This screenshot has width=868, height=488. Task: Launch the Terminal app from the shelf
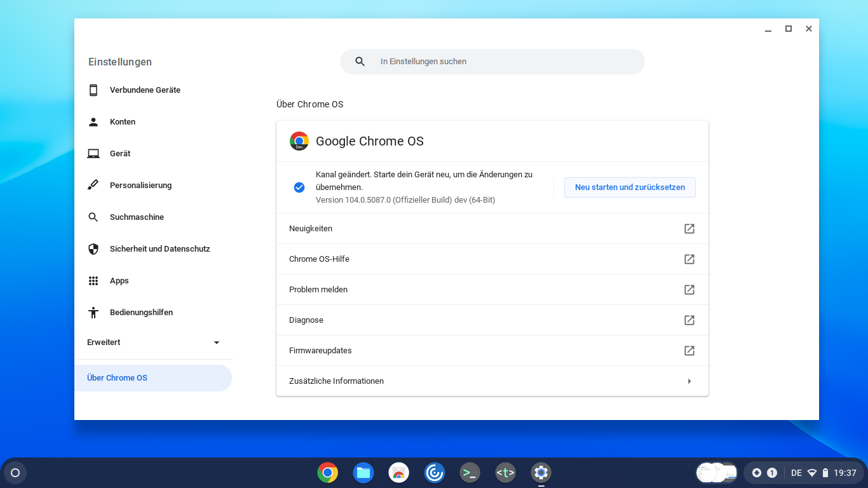click(x=470, y=473)
